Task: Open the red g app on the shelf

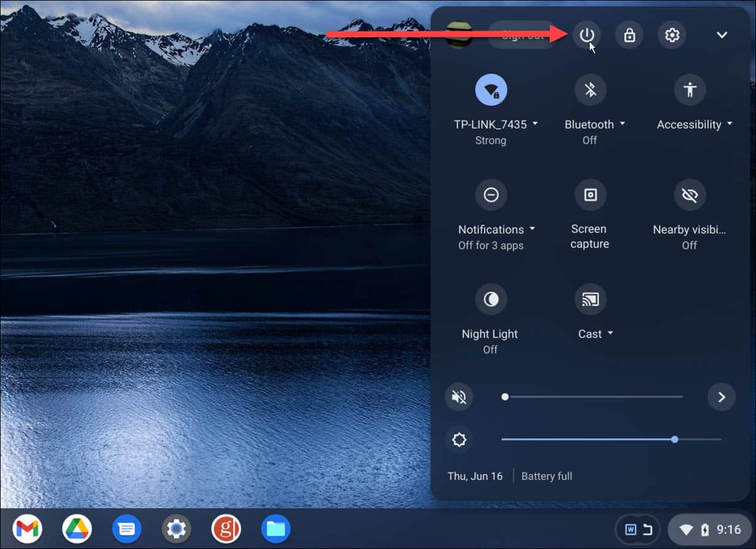Action: (x=226, y=529)
